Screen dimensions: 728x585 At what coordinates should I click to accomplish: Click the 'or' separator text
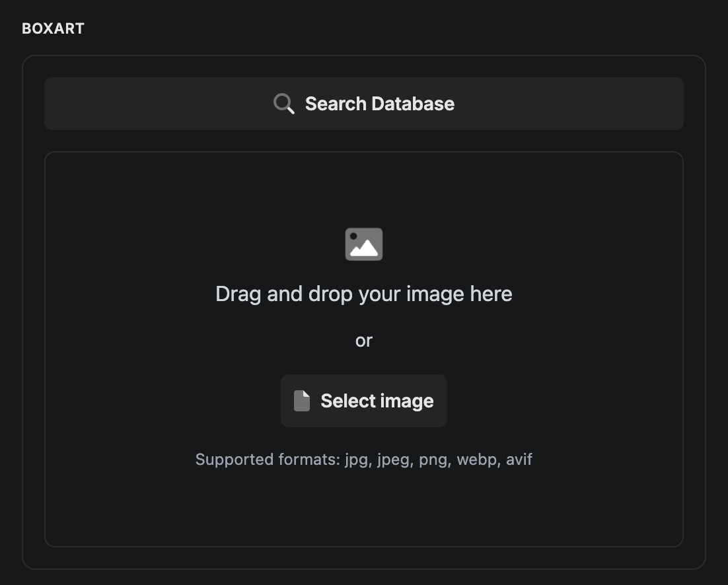click(364, 341)
